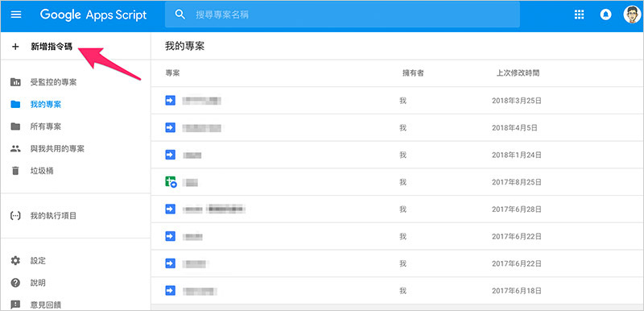Click the plus icon for new script
This screenshot has height=311, width=644.
coord(15,47)
